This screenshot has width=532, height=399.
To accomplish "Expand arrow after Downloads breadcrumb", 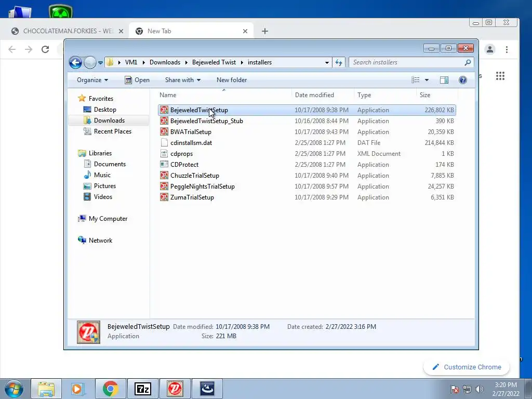I will 187,62.
